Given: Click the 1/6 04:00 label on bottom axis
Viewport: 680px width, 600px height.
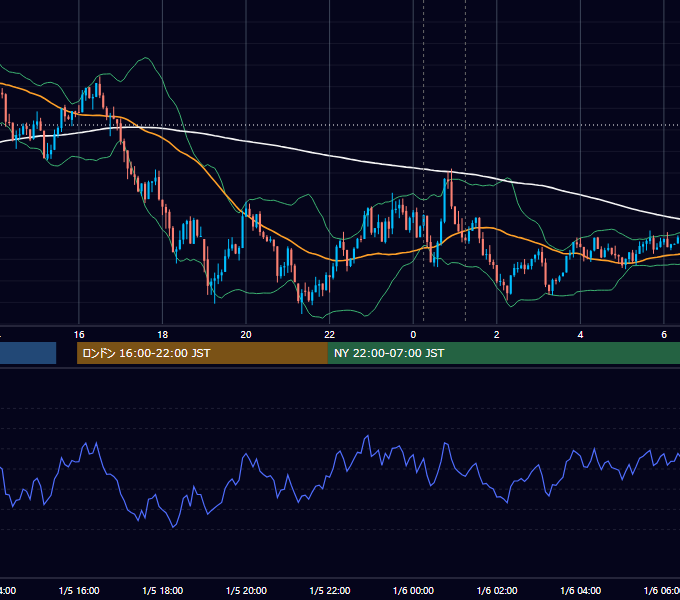Looking at the screenshot, I should [581, 590].
